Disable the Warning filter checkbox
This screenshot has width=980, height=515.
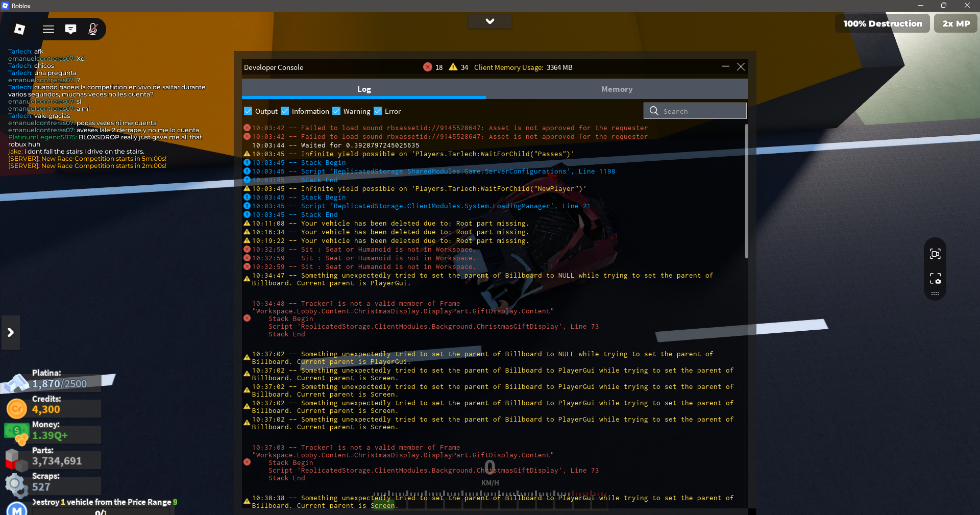click(x=336, y=111)
